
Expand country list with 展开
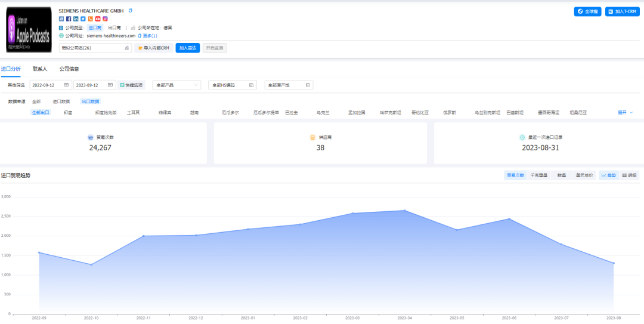click(625, 112)
